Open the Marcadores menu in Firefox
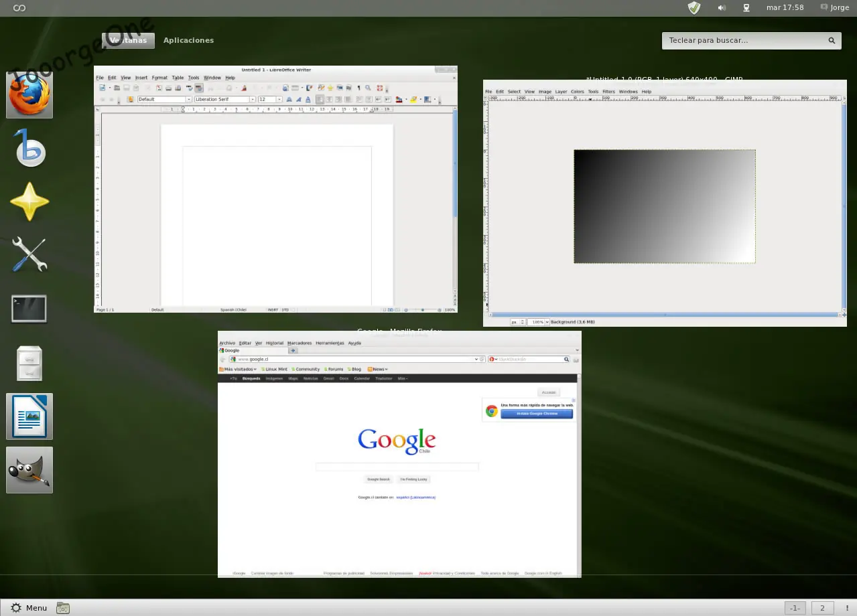This screenshot has height=616, width=857. click(x=300, y=343)
